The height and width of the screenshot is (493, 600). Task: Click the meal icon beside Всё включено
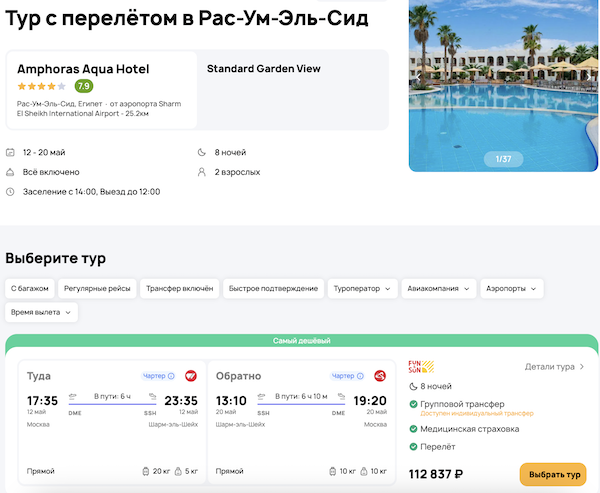coord(10,172)
